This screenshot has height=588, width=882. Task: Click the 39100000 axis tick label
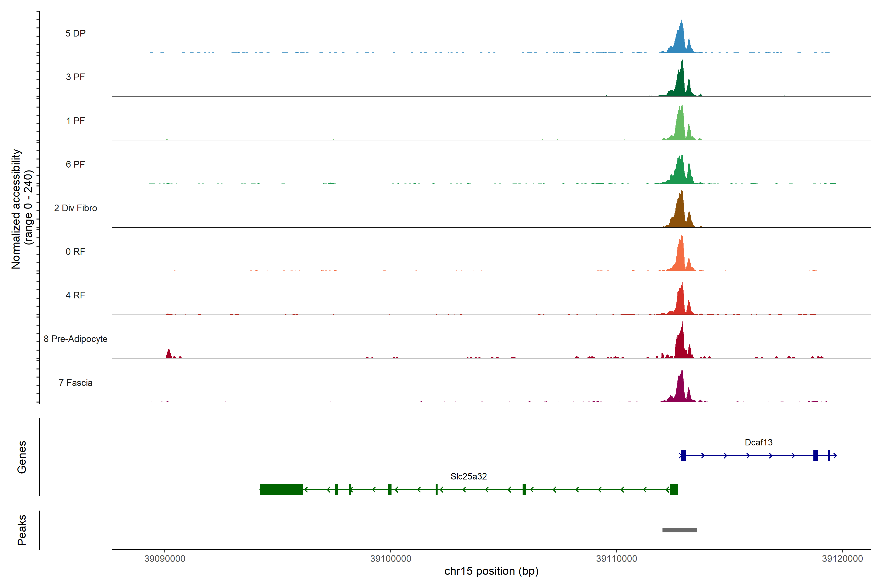click(390, 559)
